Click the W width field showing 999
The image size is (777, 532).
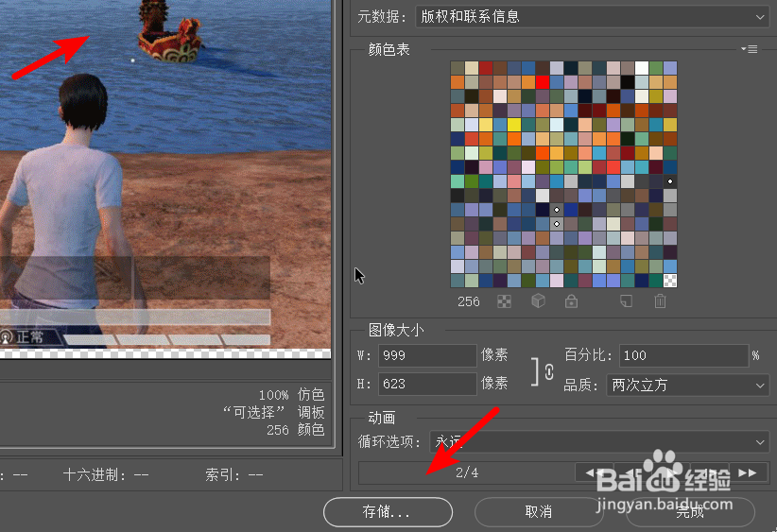coord(427,355)
